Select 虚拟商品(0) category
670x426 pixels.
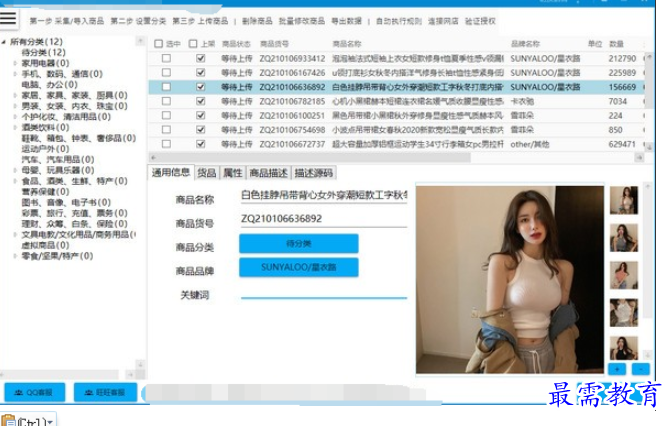(x=45, y=245)
